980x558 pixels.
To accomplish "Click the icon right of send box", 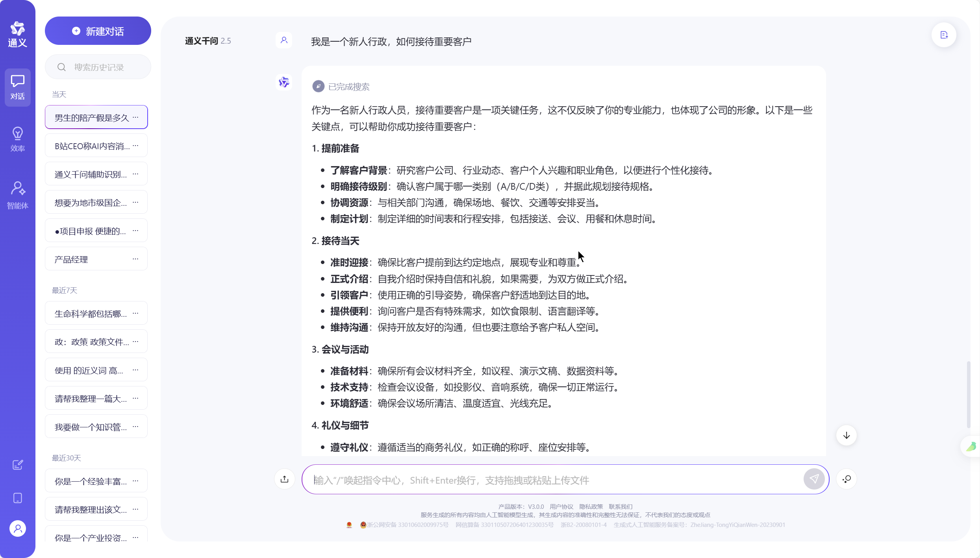I will click(x=846, y=479).
